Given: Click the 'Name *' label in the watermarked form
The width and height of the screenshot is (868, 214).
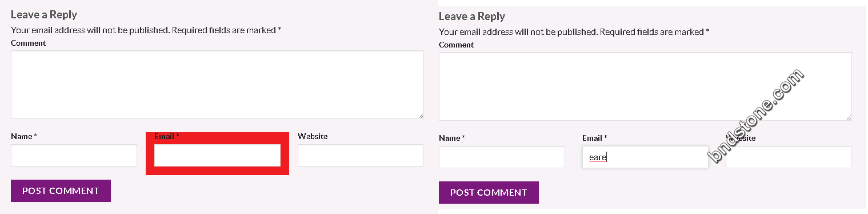Looking at the screenshot, I should point(452,138).
